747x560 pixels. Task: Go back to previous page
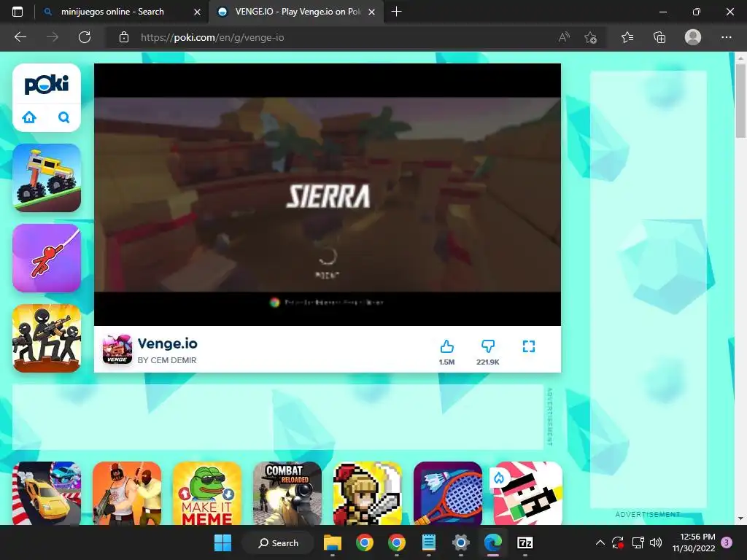(x=20, y=37)
